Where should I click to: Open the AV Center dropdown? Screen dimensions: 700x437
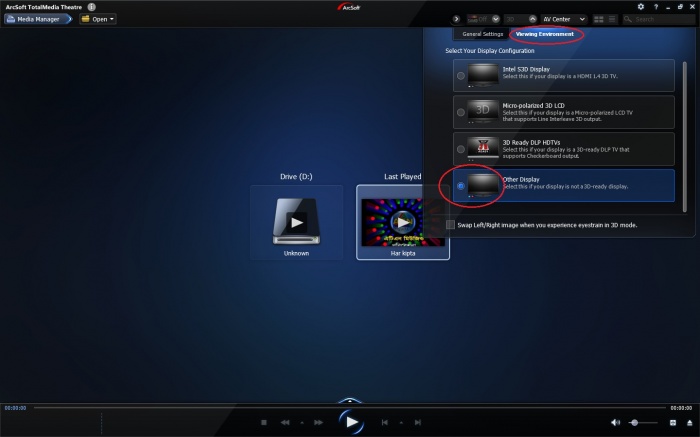564,19
